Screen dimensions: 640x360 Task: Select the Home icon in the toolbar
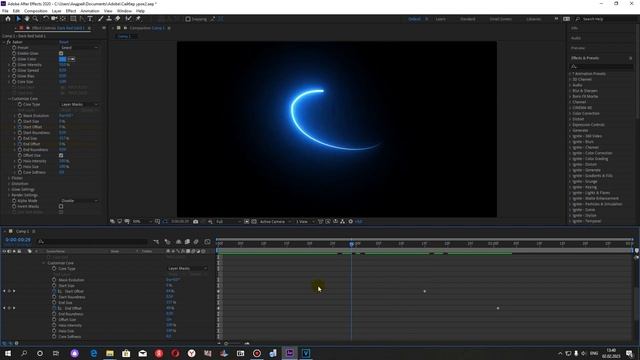[8, 19]
